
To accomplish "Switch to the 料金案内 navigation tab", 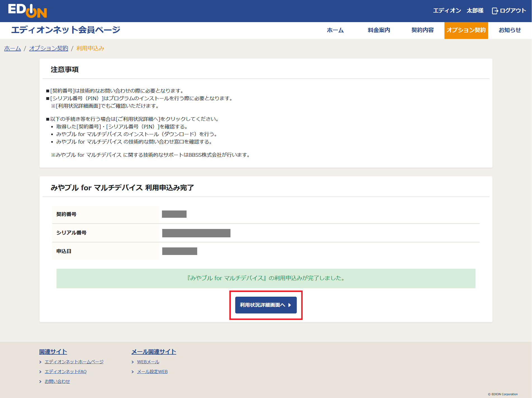I will (x=378, y=30).
